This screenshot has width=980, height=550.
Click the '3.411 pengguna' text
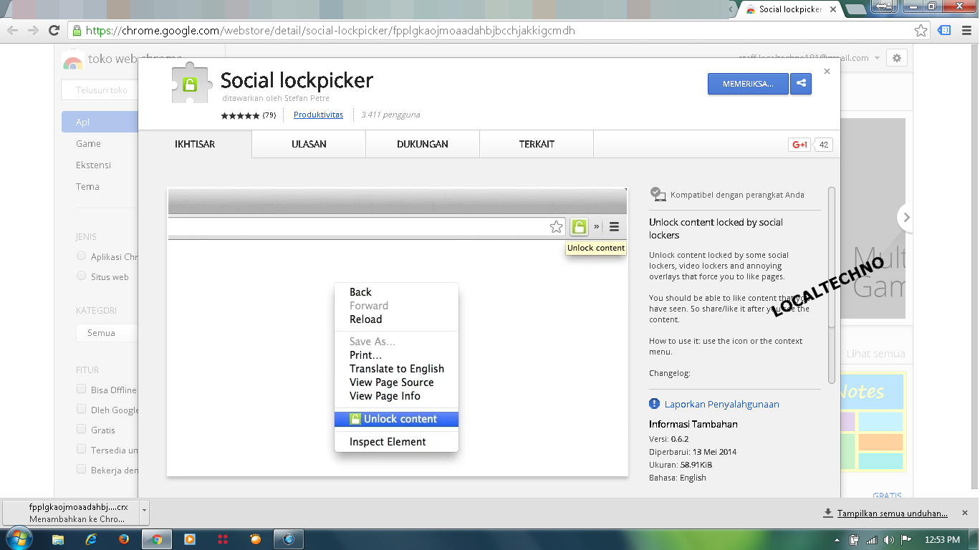point(390,115)
